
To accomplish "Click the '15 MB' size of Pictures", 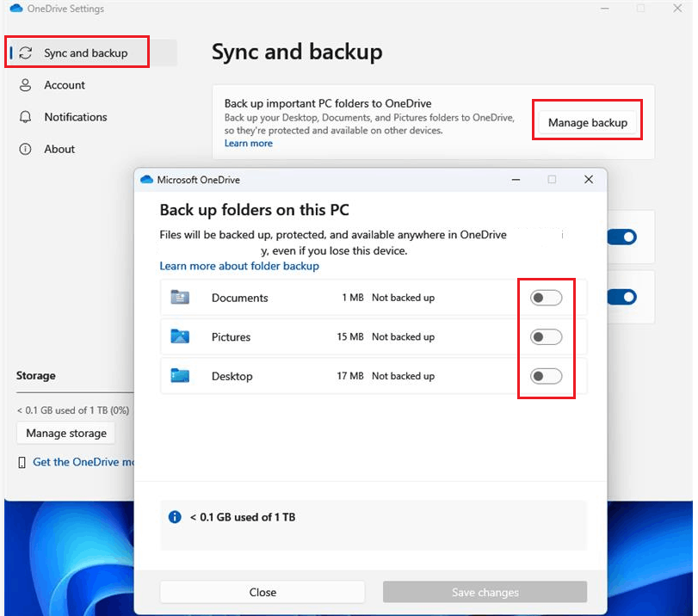I will click(350, 337).
